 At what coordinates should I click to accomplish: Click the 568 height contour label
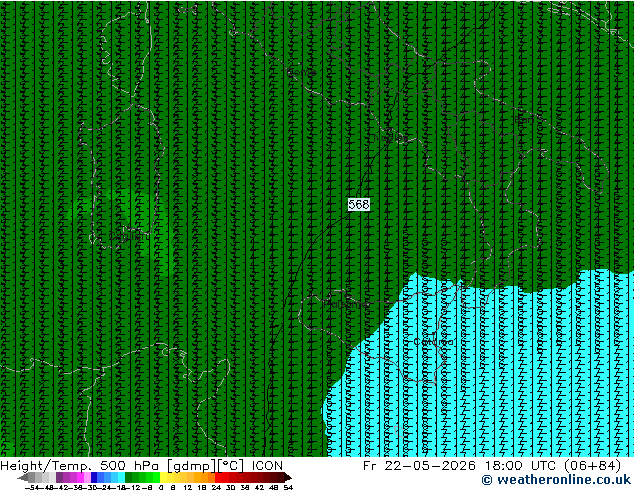click(x=359, y=204)
